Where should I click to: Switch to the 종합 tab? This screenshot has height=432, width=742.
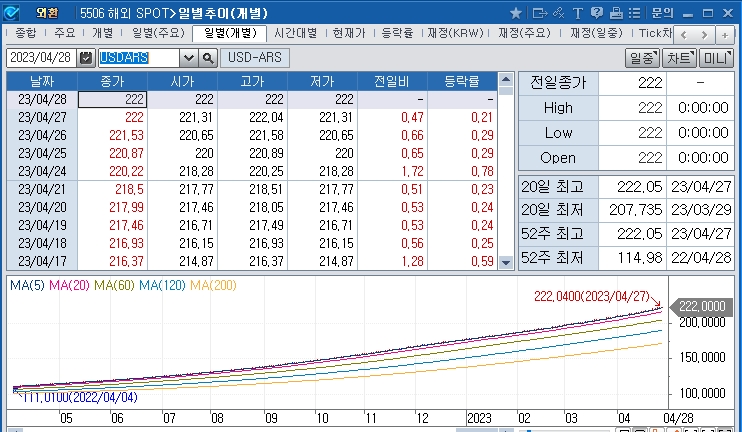pos(25,33)
